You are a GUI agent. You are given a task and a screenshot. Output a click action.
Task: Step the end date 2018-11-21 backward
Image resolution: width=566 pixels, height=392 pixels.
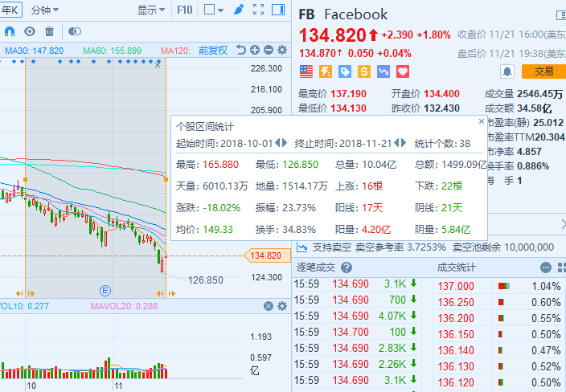(x=396, y=143)
